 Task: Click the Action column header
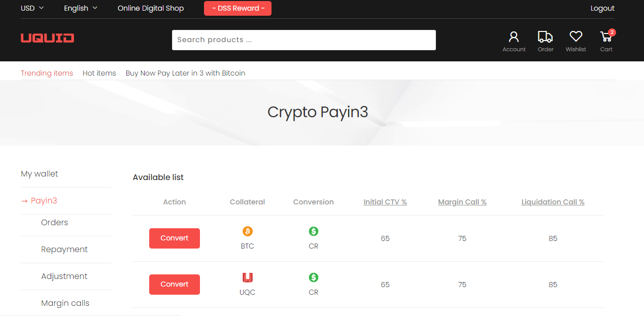pyautogui.click(x=175, y=202)
